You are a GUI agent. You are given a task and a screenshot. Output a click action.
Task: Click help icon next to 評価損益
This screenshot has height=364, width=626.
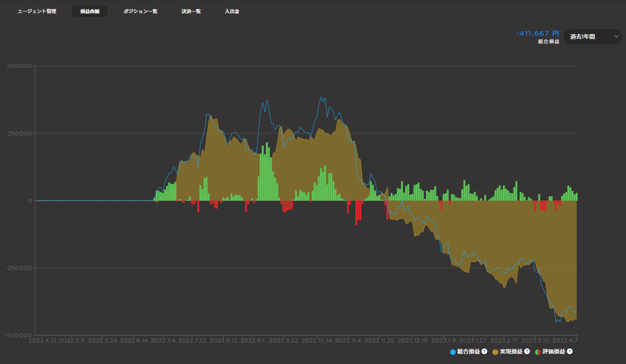tap(570, 351)
